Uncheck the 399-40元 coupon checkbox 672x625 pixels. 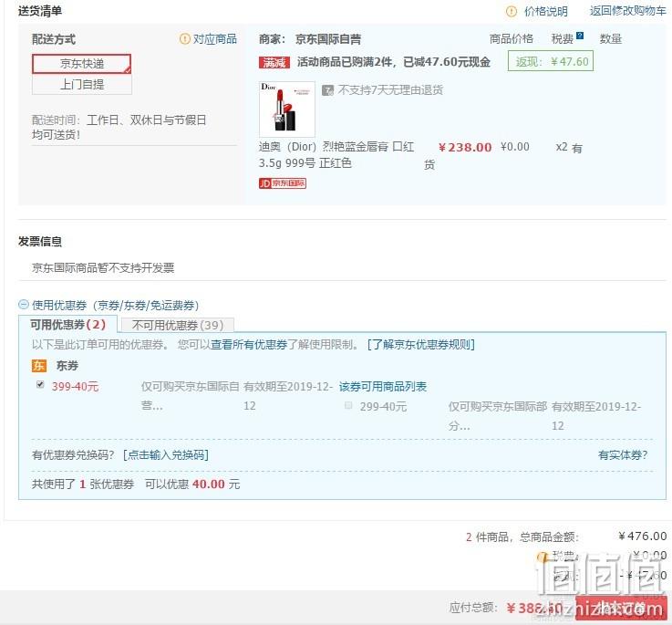pos(40,384)
